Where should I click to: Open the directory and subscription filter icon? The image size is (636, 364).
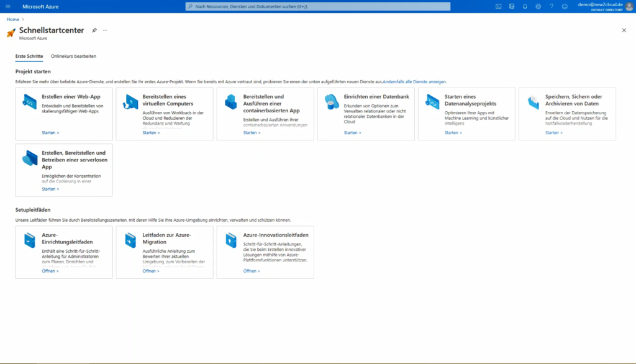[512, 6]
